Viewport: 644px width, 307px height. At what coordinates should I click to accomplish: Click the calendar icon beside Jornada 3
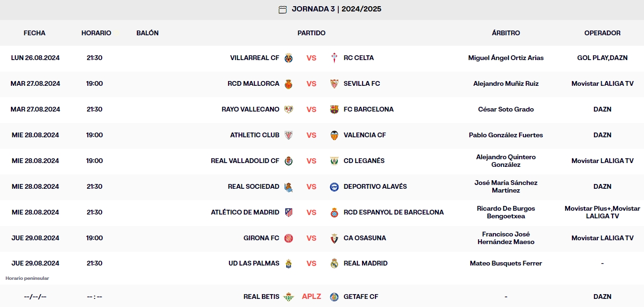(282, 9)
